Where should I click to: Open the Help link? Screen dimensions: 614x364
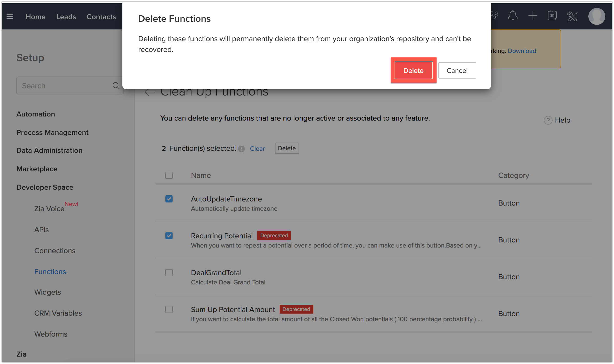(563, 120)
